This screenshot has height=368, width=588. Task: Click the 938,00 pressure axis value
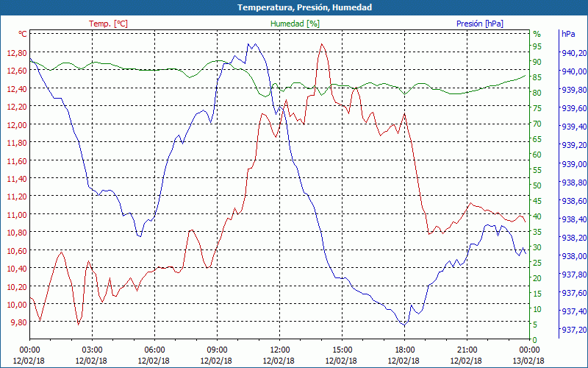pos(574,256)
